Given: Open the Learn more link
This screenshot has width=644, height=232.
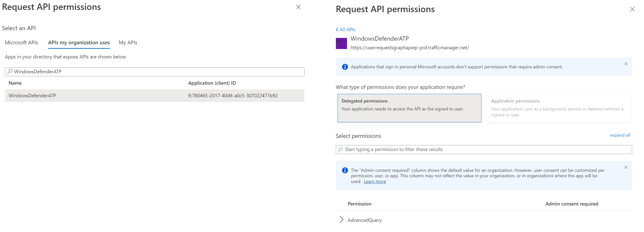Looking at the screenshot, I should 374,181.
